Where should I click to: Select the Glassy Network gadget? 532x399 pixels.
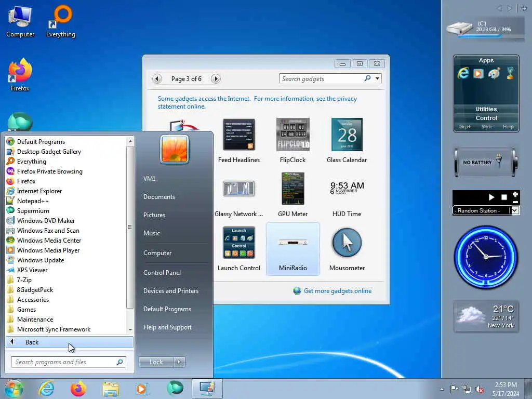(x=239, y=195)
